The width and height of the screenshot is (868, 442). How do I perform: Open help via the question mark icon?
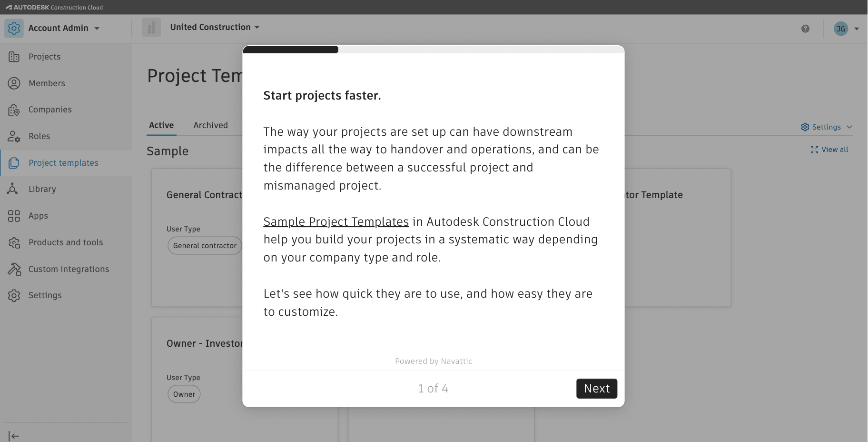pos(805,29)
